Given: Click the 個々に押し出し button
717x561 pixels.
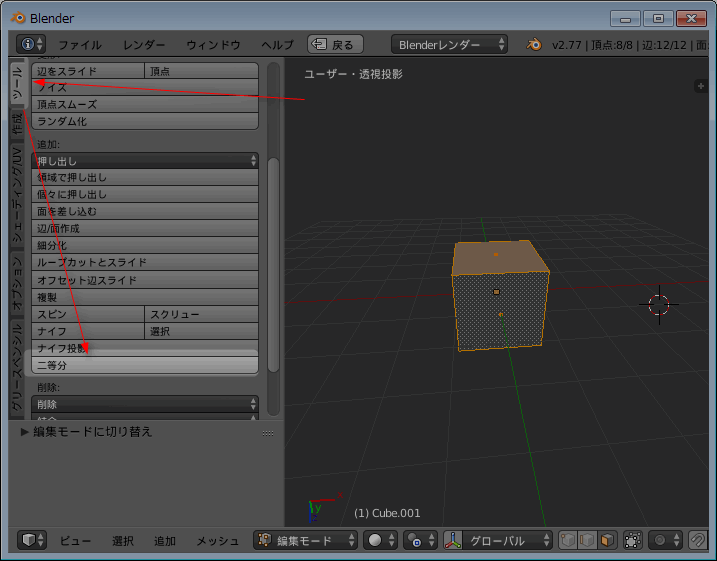Looking at the screenshot, I should click(145, 194).
